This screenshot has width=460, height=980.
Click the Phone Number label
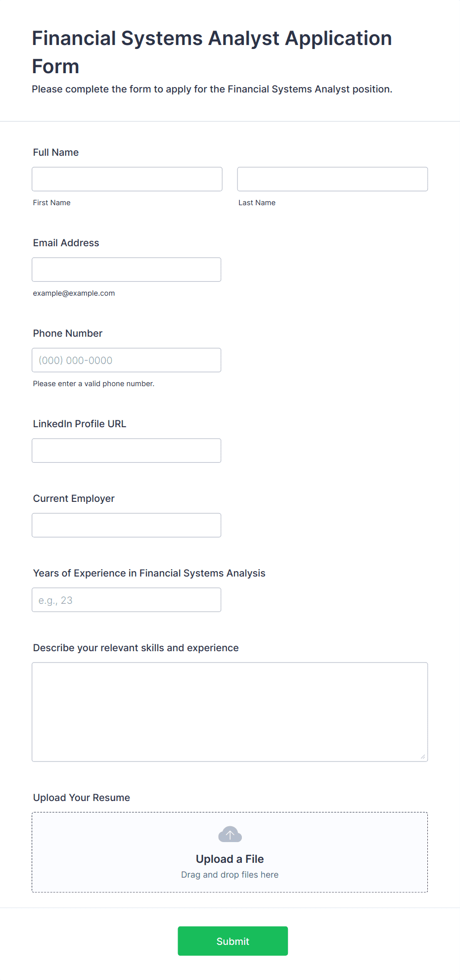coord(68,333)
